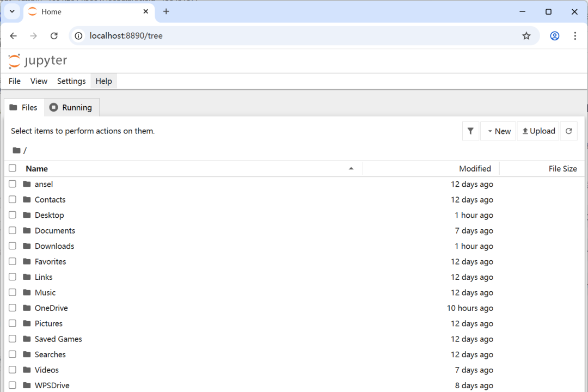Click the Pictures folder icon
The width and height of the screenshot is (588, 392).
(x=27, y=323)
